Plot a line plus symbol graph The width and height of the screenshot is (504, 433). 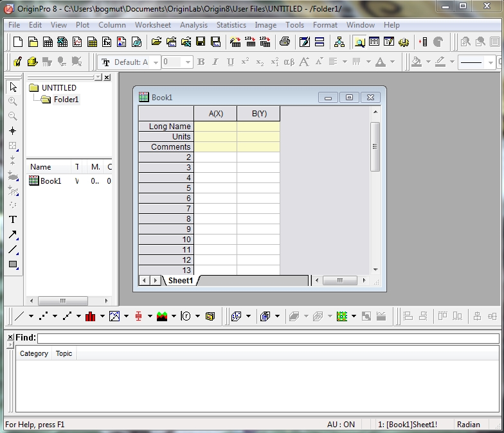(67, 316)
